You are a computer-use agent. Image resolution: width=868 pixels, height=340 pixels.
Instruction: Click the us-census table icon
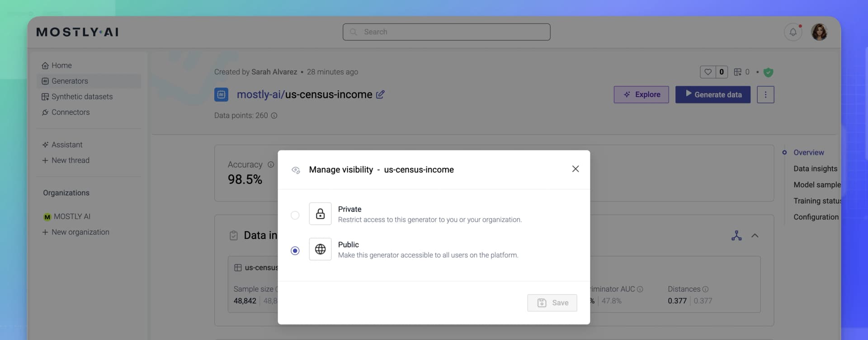tap(238, 268)
